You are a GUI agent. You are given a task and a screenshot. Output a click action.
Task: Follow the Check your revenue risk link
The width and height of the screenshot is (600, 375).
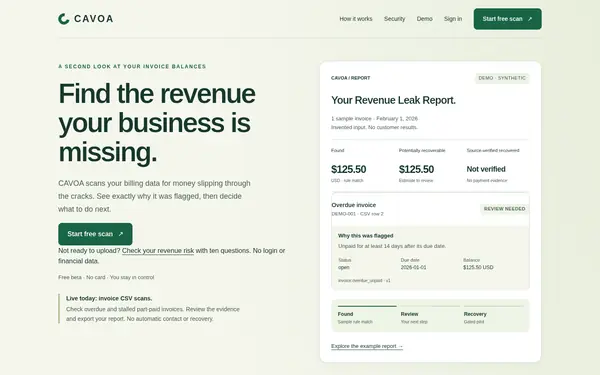pyautogui.click(x=158, y=251)
